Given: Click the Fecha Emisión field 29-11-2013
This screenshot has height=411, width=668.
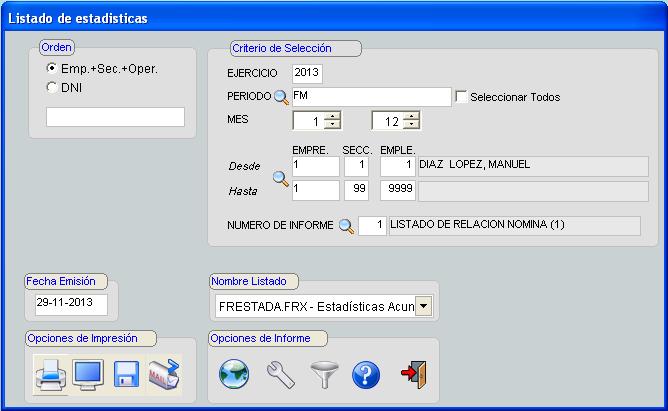Looking at the screenshot, I should [x=71, y=305].
